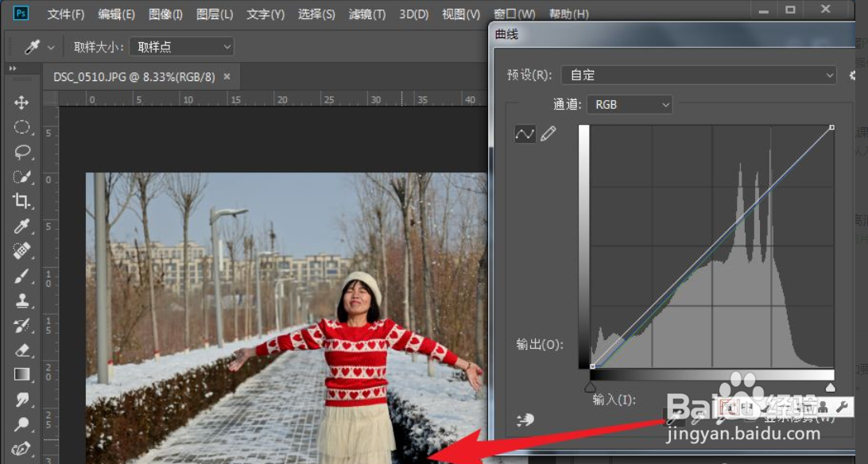
Task: Select the Spot Healing Brush tool
Action: tap(21, 250)
